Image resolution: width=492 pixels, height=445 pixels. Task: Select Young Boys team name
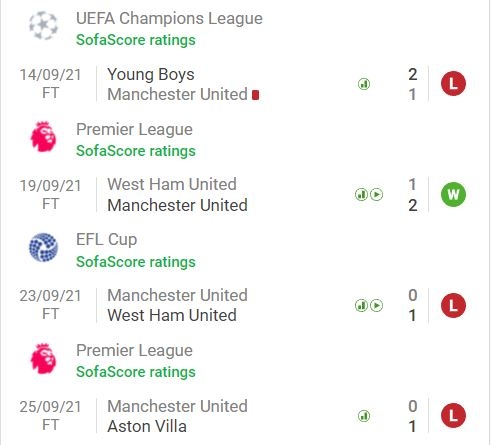[151, 74]
